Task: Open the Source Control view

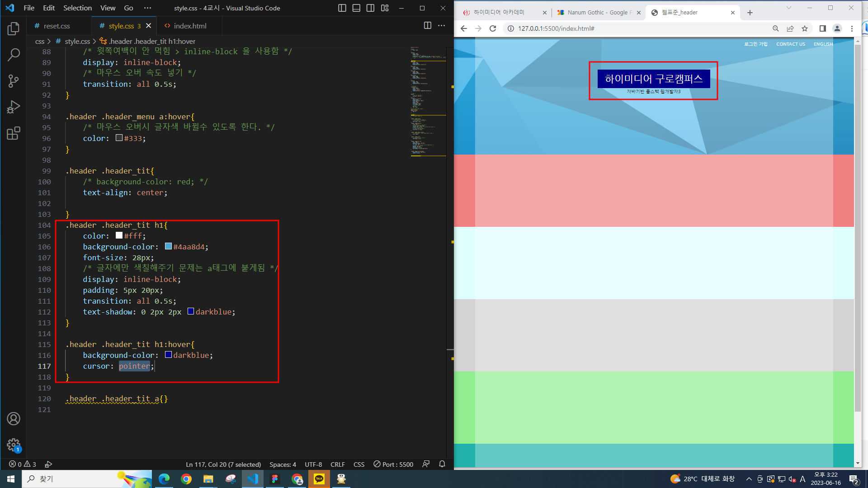Action: coord(14,81)
